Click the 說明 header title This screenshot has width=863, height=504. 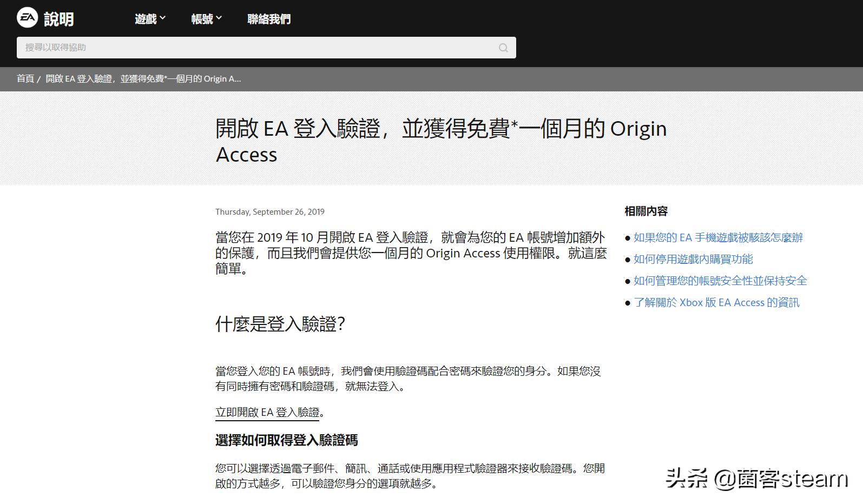coord(58,19)
